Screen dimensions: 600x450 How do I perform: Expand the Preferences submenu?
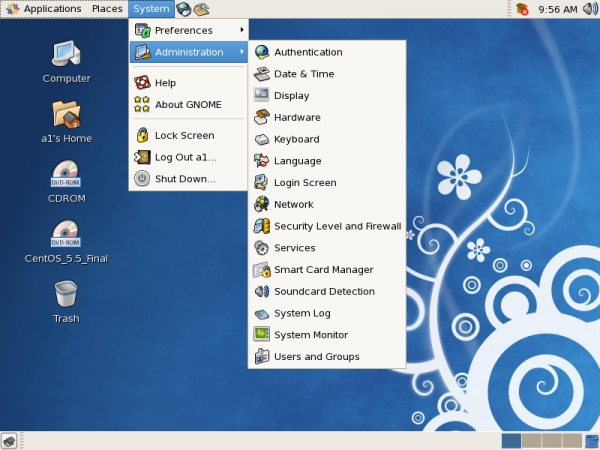(x=189, y=30)
